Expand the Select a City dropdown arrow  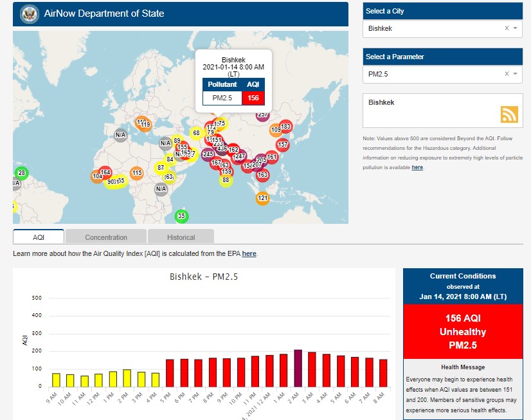[x=516, y=28]
